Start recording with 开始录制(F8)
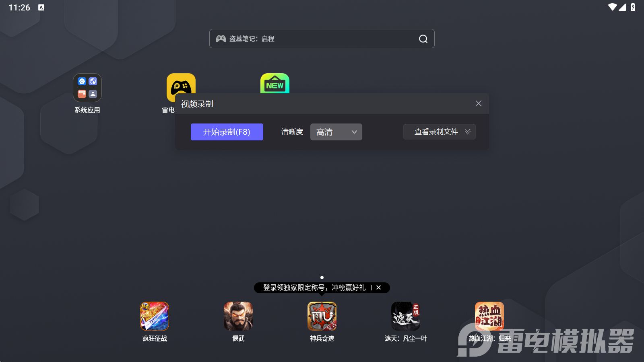 pyautogui.click(x=227, y=132)
